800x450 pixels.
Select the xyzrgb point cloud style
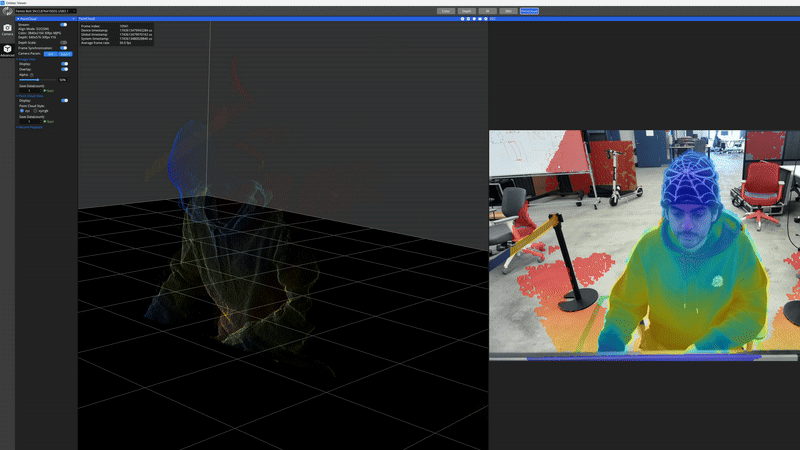pyautogui.click(x=35, y=111)
